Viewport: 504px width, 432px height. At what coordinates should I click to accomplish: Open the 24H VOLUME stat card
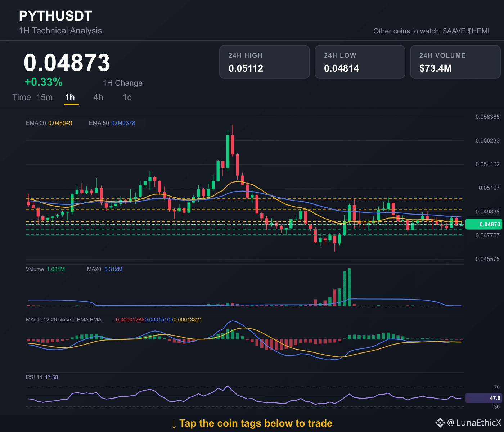pyautogui.click(x=455, y=62)
